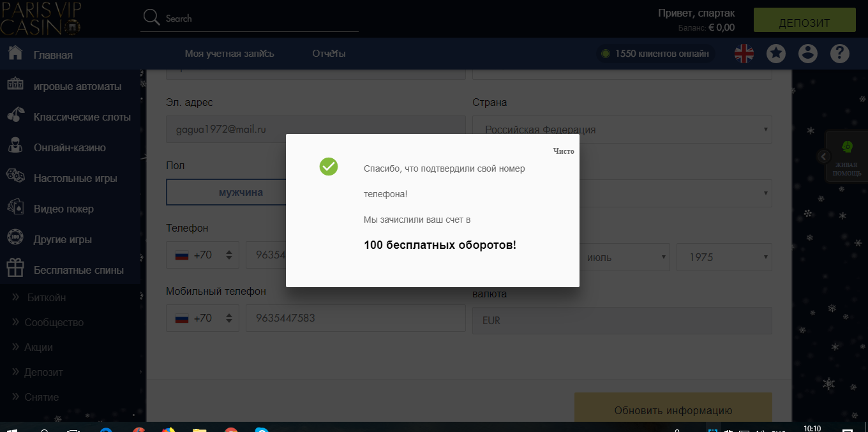
Task: Go to the Биткойн link
Action: pyautogui.click(x=47, y=297)
